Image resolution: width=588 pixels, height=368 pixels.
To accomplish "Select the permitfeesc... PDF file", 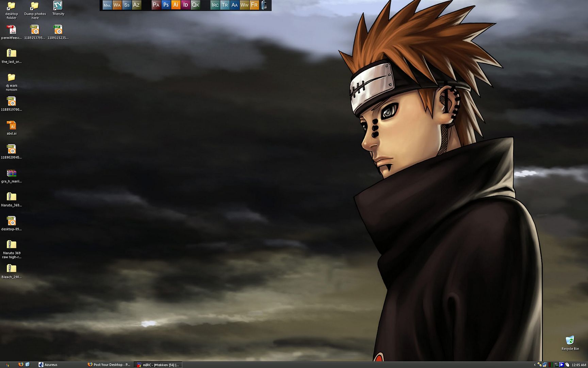I will coord(12,32).
